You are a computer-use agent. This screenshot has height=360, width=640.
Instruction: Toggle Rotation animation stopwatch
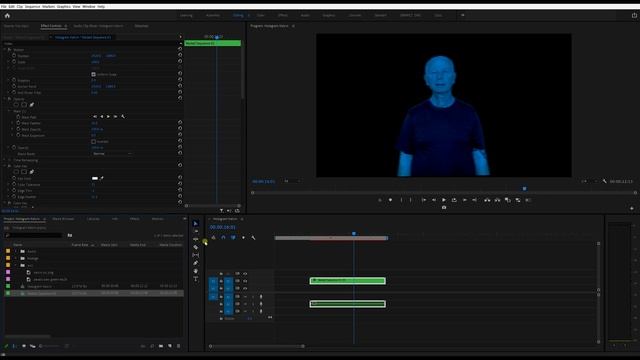[x=14, y=80]
